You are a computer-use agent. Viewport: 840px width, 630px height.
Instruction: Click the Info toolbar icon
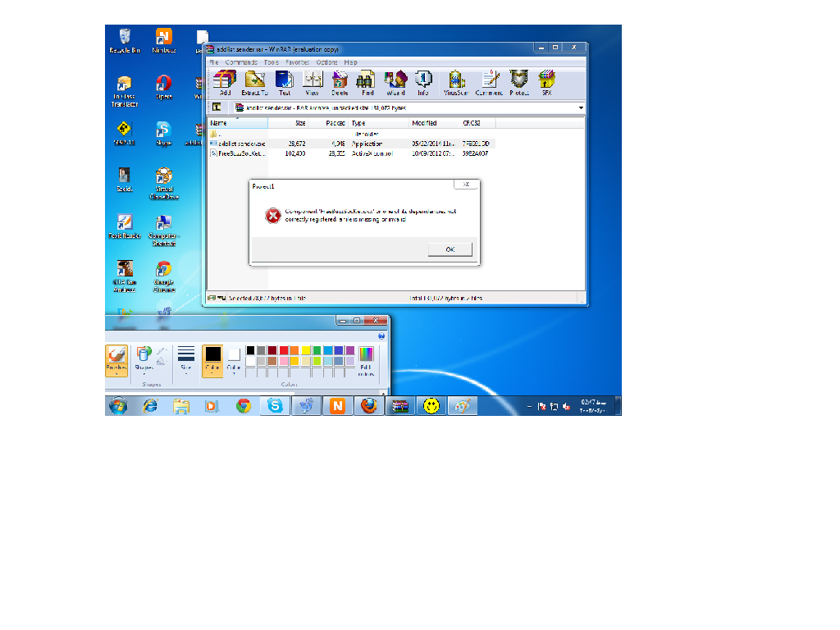point(423,83)
